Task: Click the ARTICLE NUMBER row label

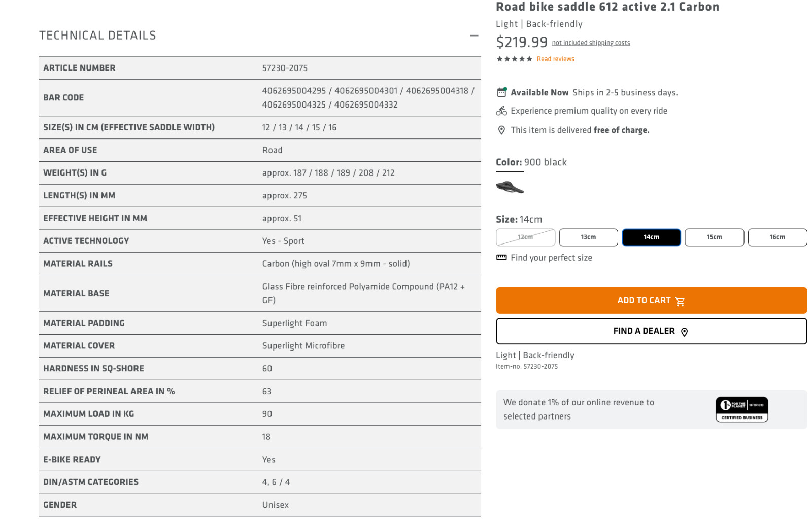Action: point(79,68)
